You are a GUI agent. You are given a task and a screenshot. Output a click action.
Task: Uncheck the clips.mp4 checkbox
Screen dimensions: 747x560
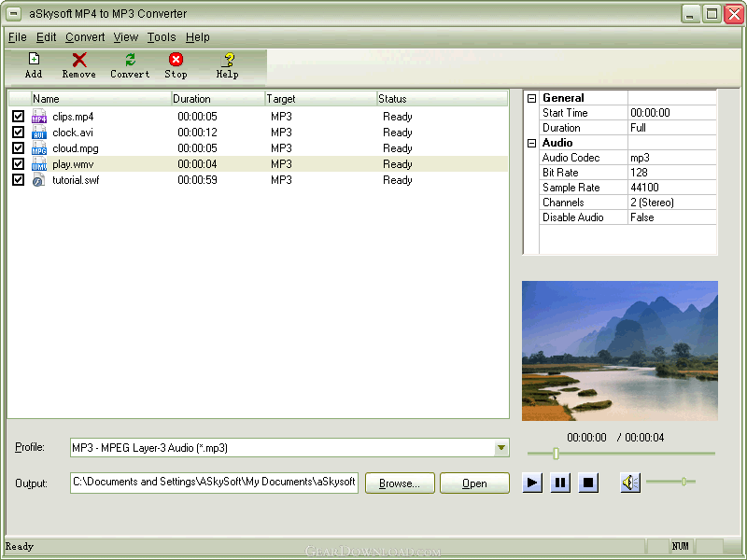pos(18,116)
